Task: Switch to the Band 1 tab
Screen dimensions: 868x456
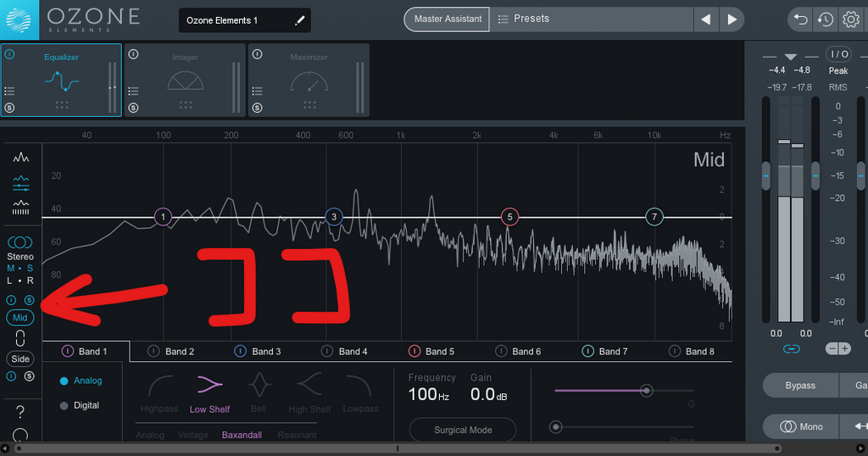Action: point(86,352)
